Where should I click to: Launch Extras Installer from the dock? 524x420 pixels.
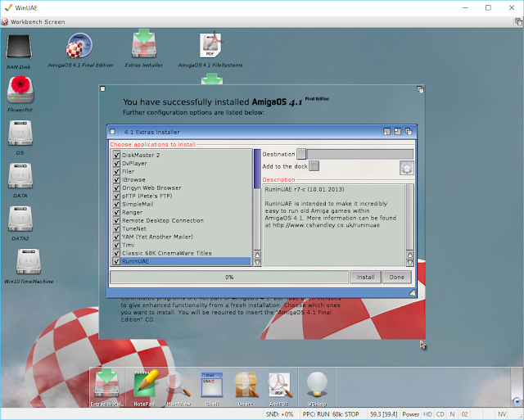pyautogui.click(x=106, y=385)
